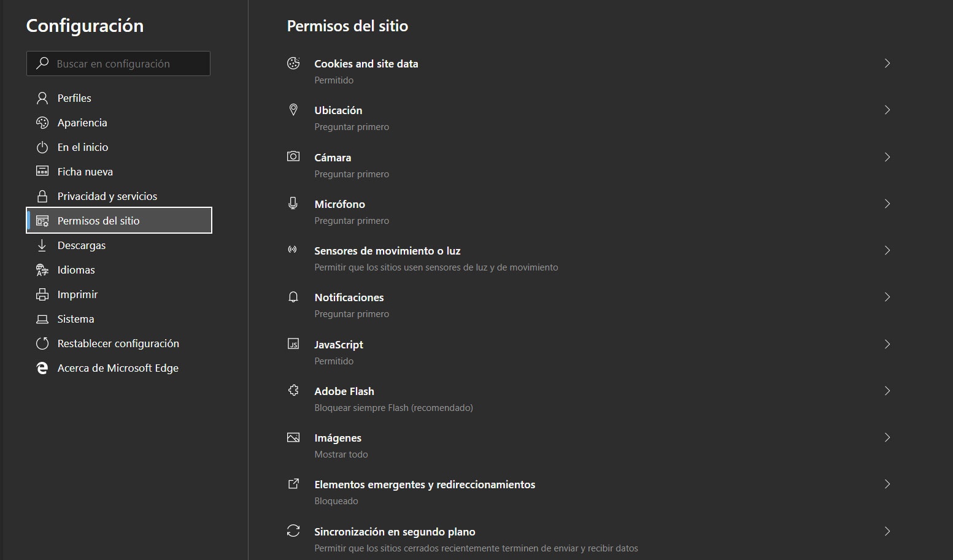The image size is (953, 560).
Task: Click the microphone icon beside Micrófono
Action: coord(293,204)
